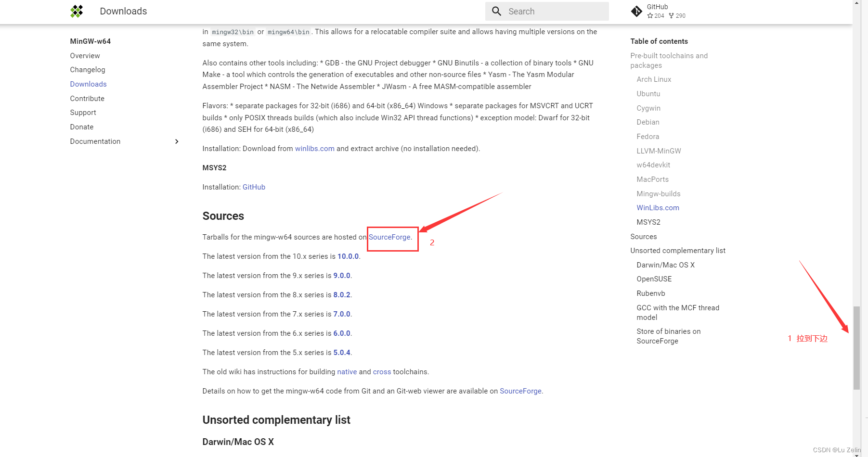
Task: Click the MinGW-w64 sidebar heading
Action: click(91, 41)
